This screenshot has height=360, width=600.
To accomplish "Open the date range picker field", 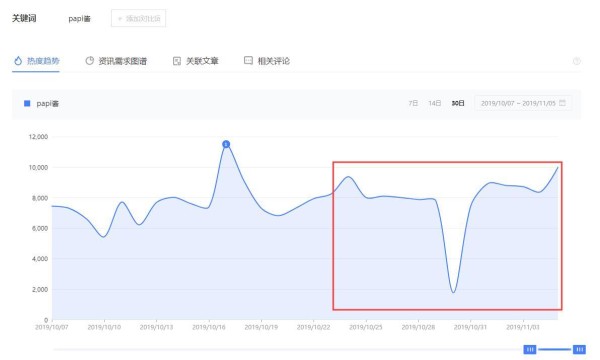I will pyautogui.click(x=523, y=103).
